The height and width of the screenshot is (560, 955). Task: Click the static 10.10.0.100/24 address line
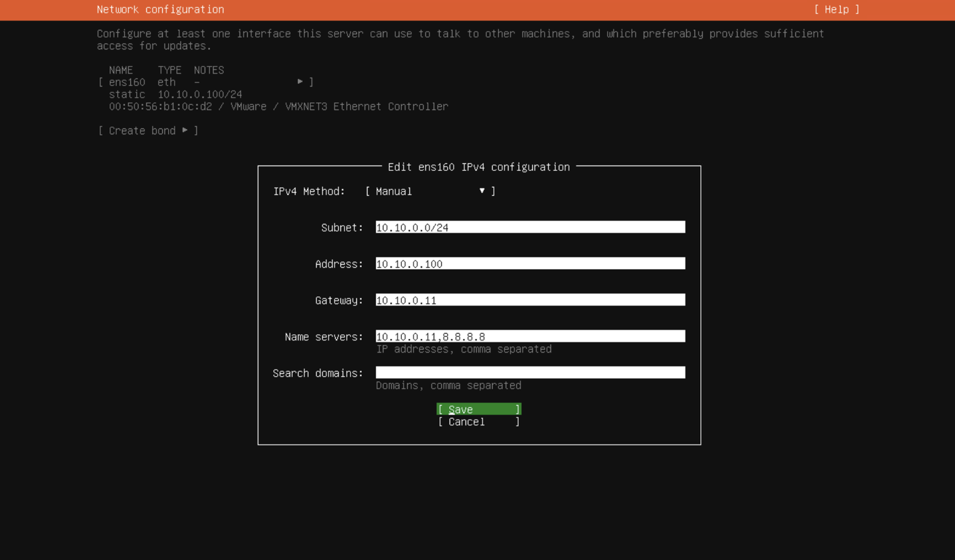(175, 95)
